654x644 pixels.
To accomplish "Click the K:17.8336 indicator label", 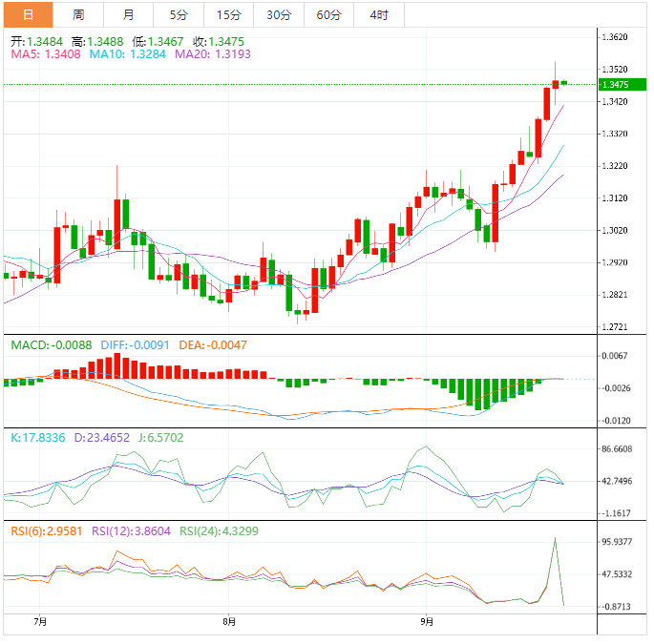I will click(x=38, y=438).
